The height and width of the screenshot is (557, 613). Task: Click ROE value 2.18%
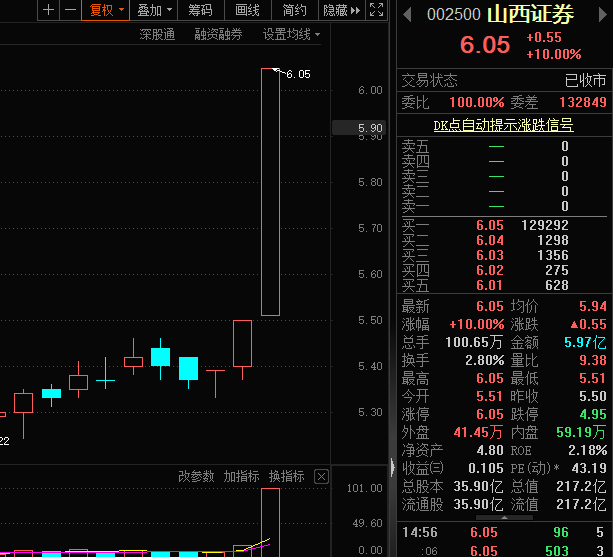588,450
